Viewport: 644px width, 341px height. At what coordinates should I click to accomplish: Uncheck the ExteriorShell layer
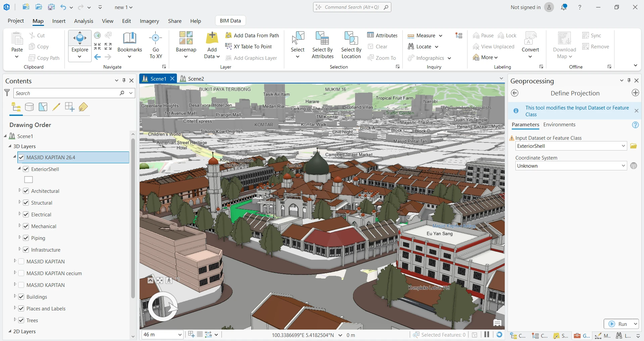click(x=26, y=169)
